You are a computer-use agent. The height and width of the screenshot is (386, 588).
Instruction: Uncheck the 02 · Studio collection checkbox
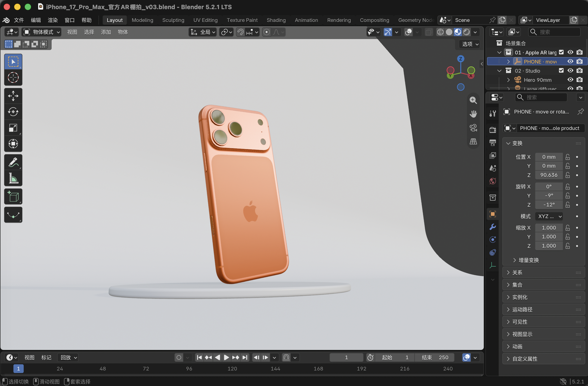pyautogui.click(x=561, y=71)
